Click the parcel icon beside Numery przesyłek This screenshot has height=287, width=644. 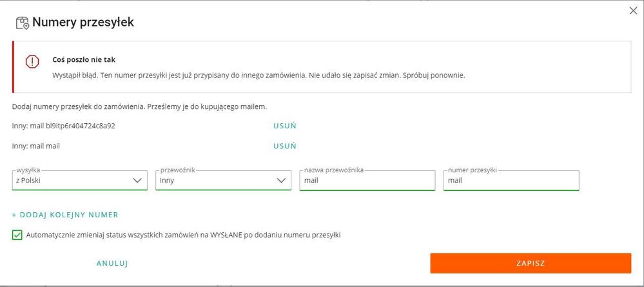pos(23,23)
